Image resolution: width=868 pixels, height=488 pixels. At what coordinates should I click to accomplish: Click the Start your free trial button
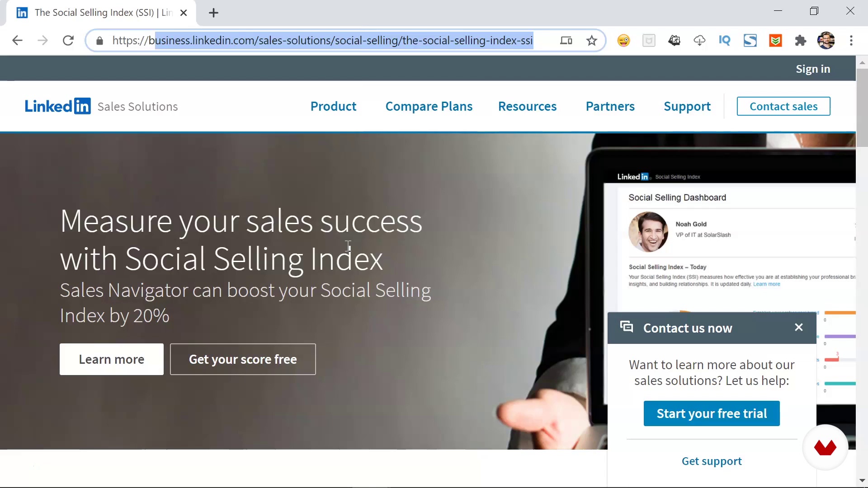(712, 413)
